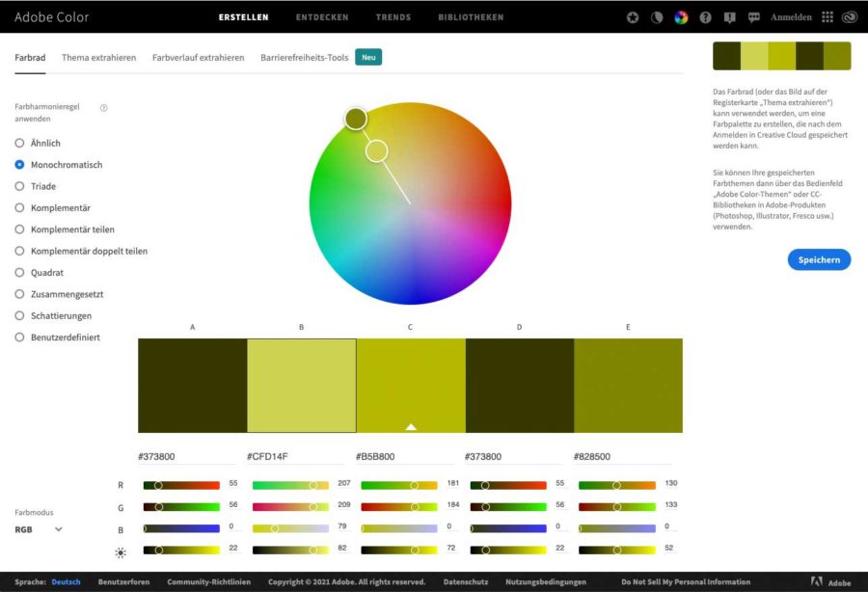Click hex field #828500

pyautogui.click(x=623, y=456)
